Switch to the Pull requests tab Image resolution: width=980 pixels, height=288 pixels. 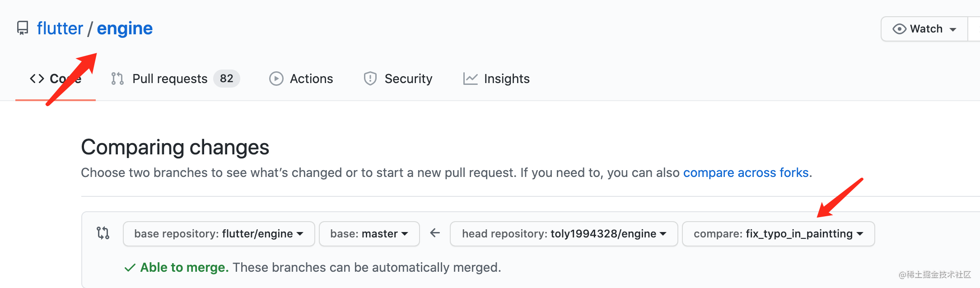(x=175, y=79)
